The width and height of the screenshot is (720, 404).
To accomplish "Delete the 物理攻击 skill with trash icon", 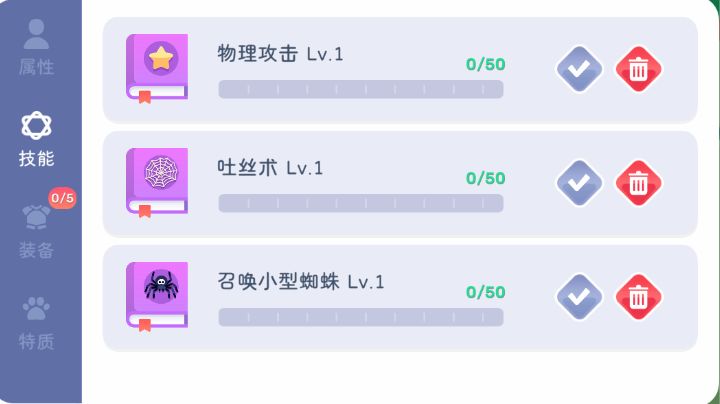I will click(638, 69).
